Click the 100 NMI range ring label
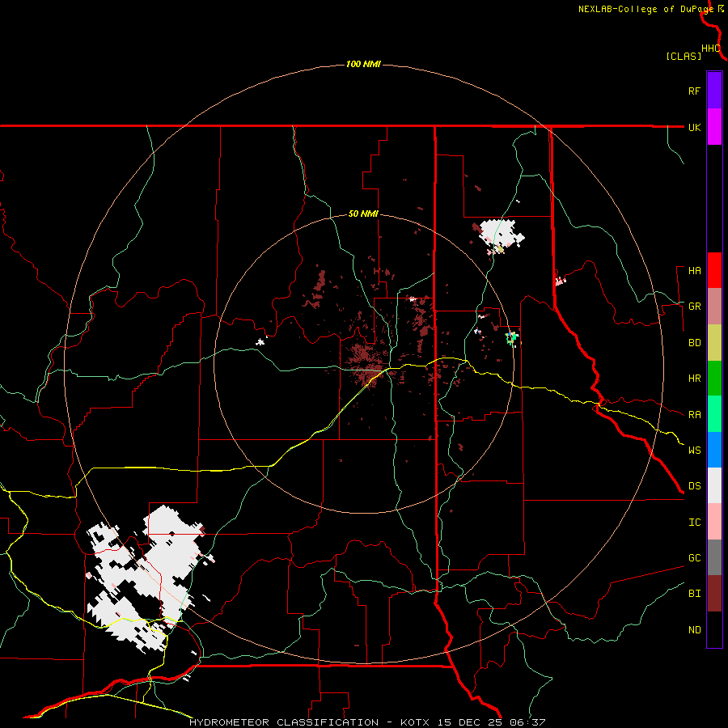728x728 pixels. point(363,64)
